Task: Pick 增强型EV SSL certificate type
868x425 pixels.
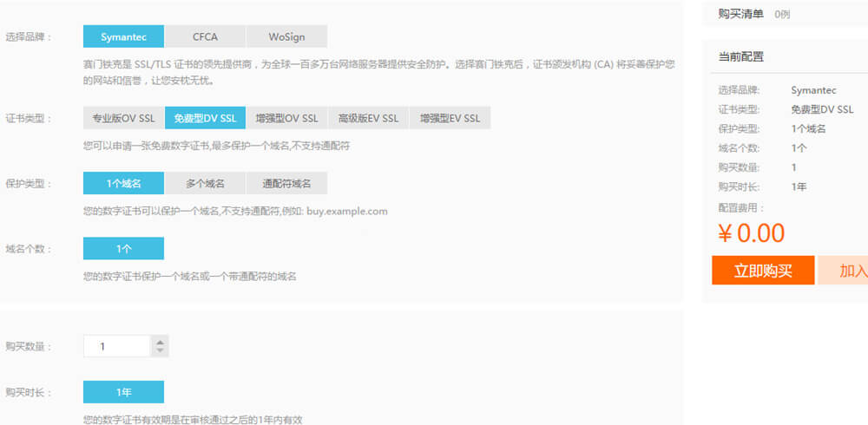Action: pos(450,118)
